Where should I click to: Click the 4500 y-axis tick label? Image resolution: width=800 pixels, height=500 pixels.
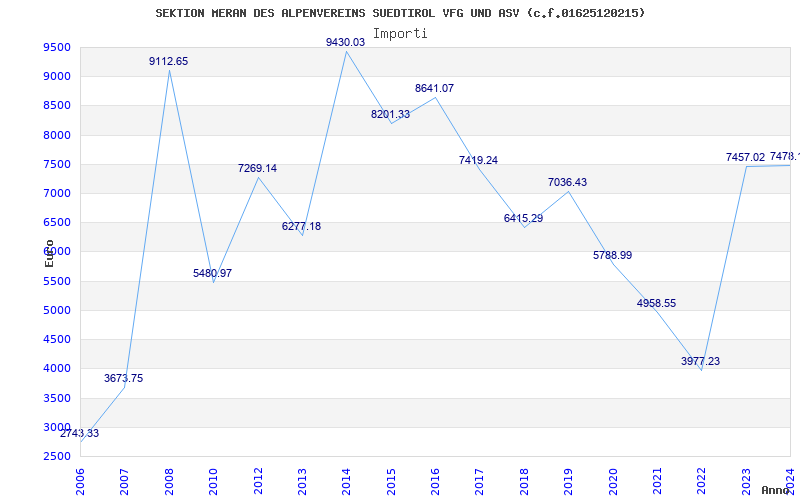[x=57, y=339]
